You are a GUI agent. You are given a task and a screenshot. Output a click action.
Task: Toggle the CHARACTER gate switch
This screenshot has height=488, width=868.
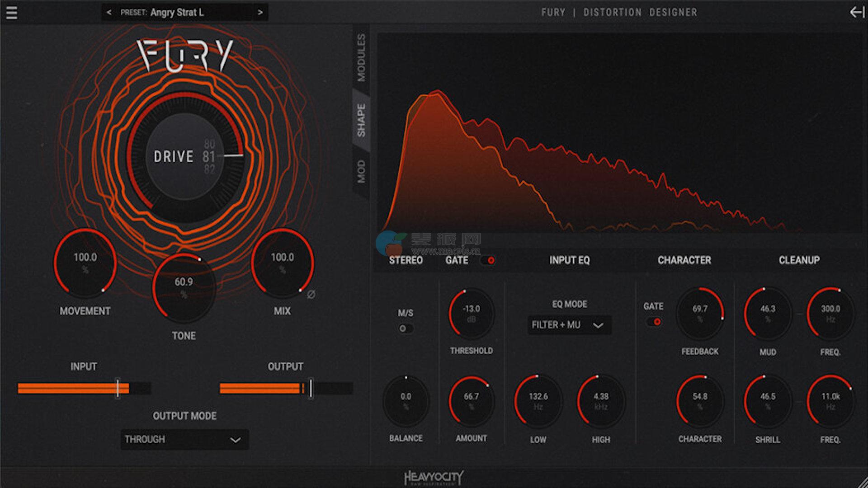654,322
